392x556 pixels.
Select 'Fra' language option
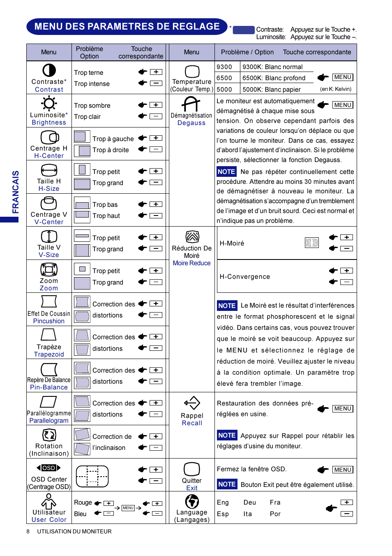[275, 503]
